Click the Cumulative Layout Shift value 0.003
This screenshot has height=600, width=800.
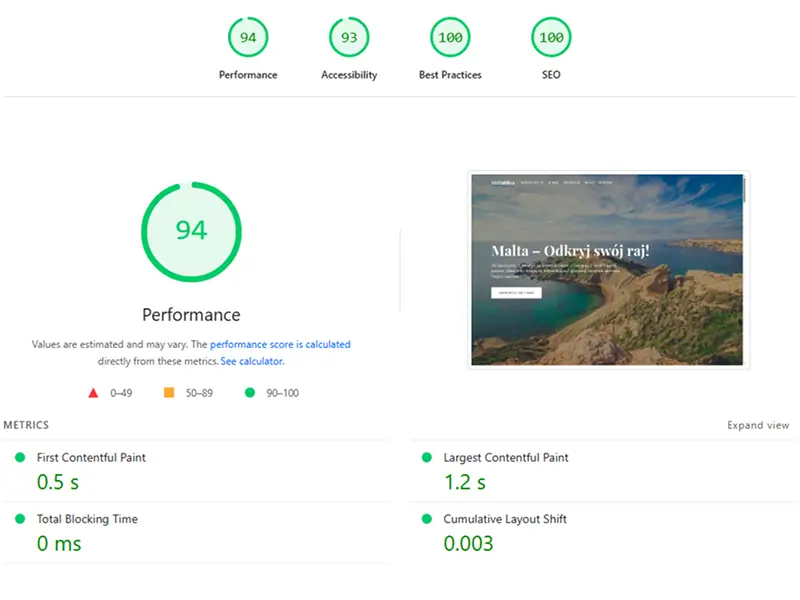coord(468,543)
